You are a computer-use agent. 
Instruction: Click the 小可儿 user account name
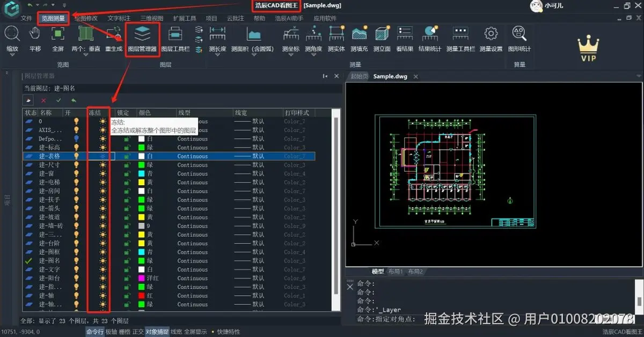553,5
